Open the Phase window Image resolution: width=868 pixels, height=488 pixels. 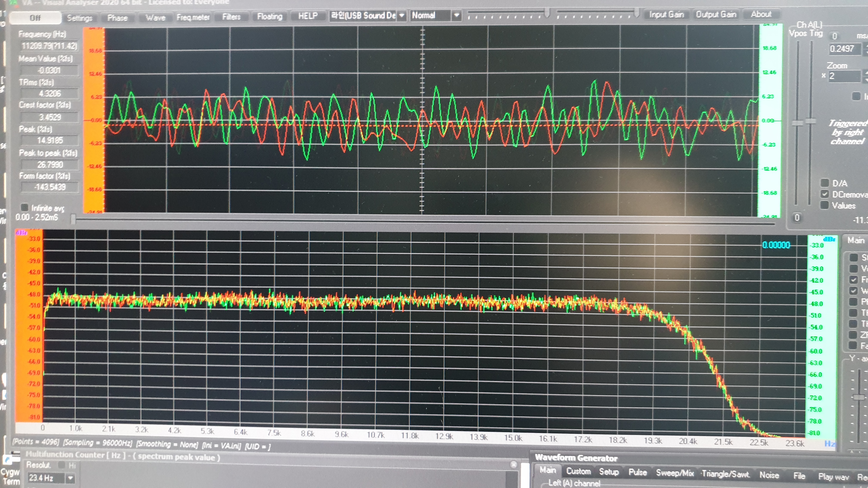pos(117,17)
